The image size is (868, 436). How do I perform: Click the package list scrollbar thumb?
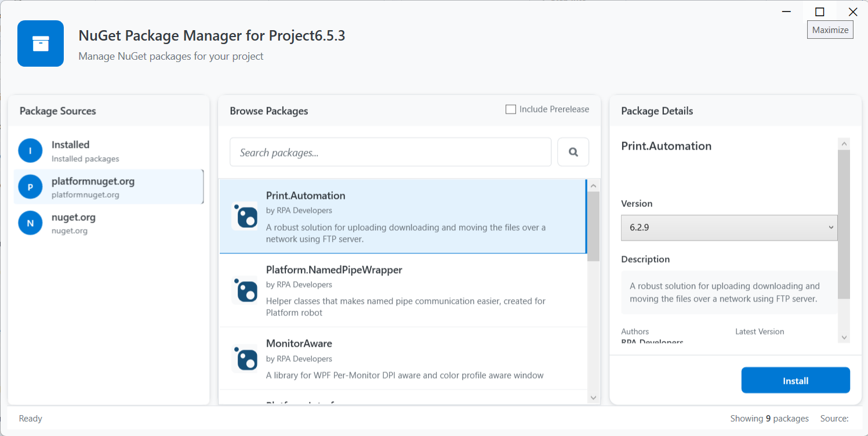click(x=593, y=226)
